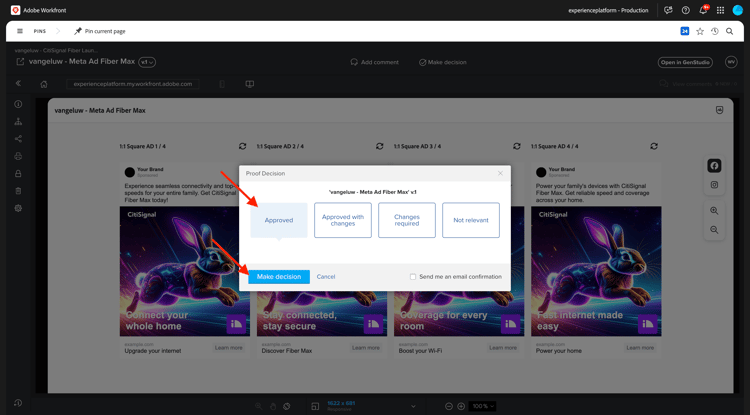Click Open in GenStudio button

[x=685, y=62]
